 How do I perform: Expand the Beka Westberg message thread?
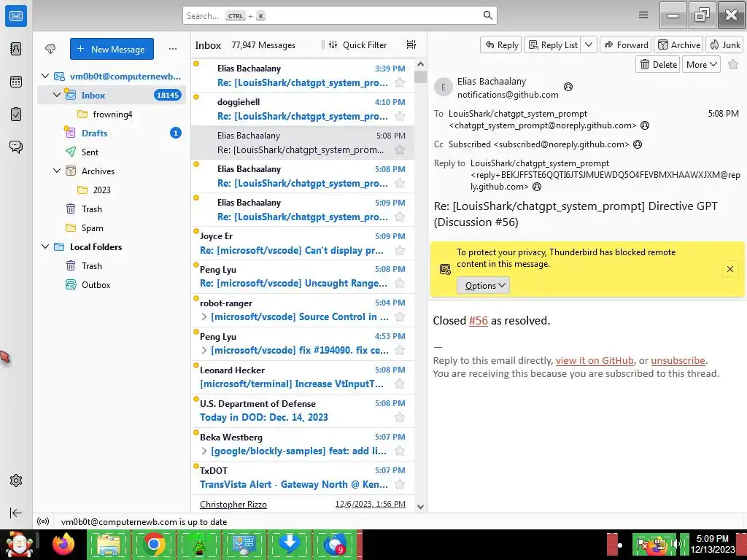[x=204, y=451]
